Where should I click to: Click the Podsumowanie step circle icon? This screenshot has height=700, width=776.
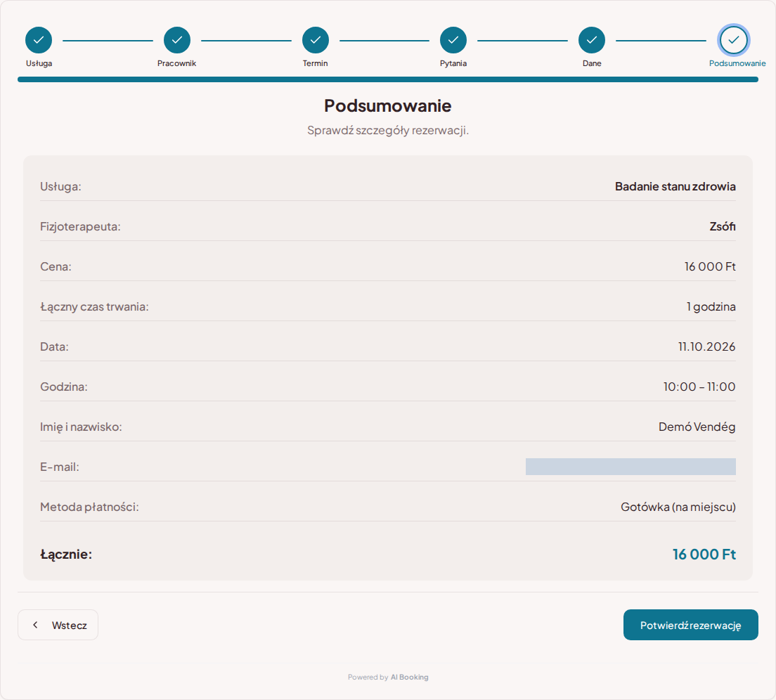733,40
